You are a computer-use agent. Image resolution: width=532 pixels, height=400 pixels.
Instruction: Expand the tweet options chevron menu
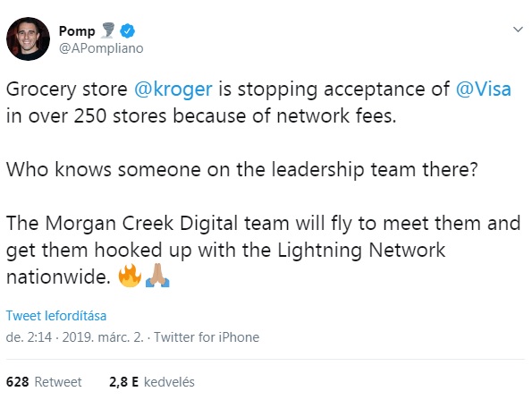(518, 30)
